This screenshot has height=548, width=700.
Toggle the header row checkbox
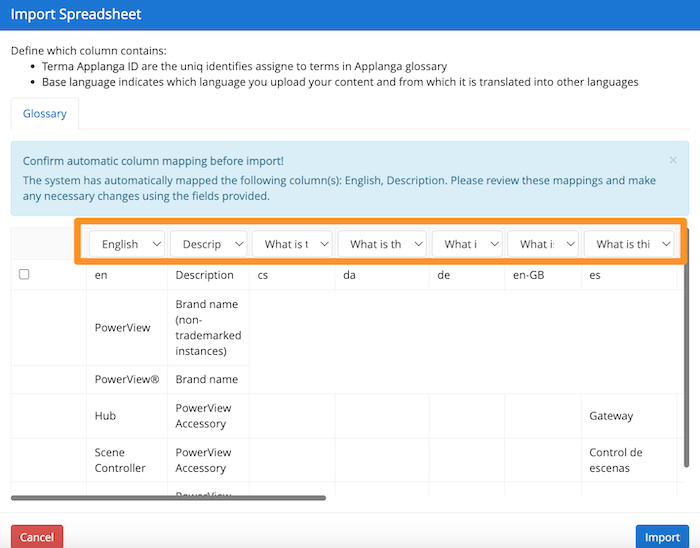pyautogui.click(x=24, y=275)
